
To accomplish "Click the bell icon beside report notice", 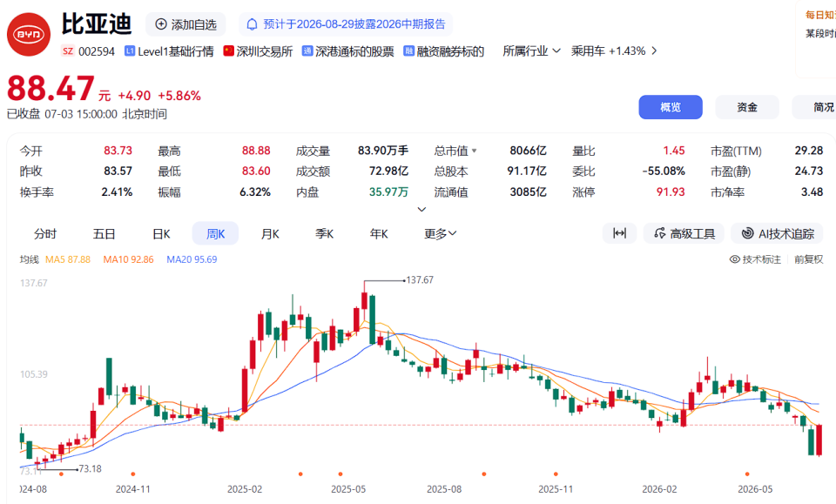I will click(252, 24).
